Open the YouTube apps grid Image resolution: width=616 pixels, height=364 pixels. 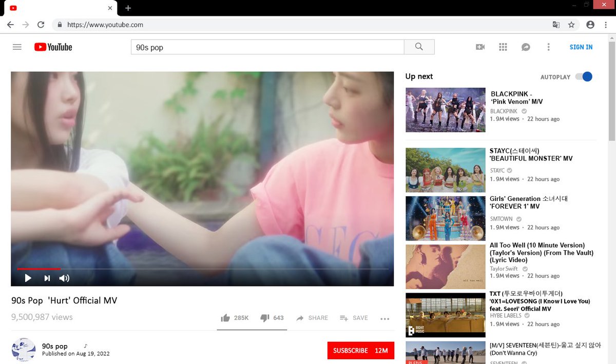pos(503,47)
